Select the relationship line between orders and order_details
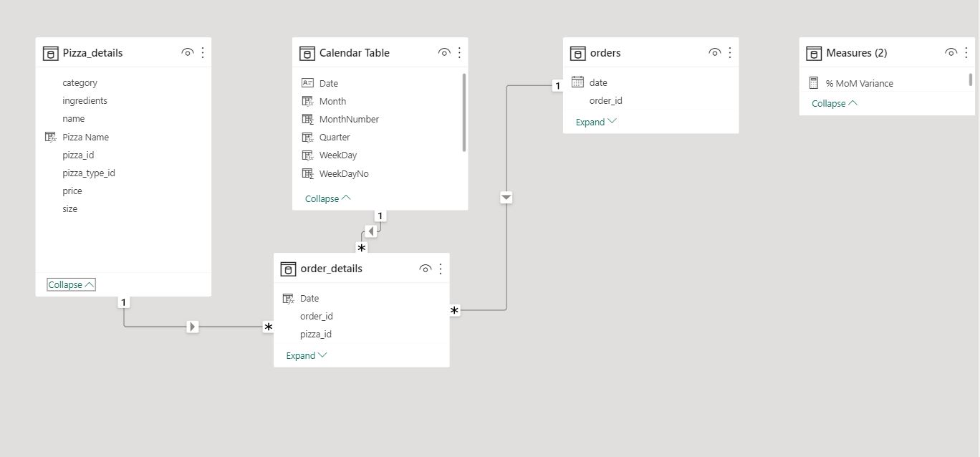The image size is (980, 457). click(x=506, y=198)
